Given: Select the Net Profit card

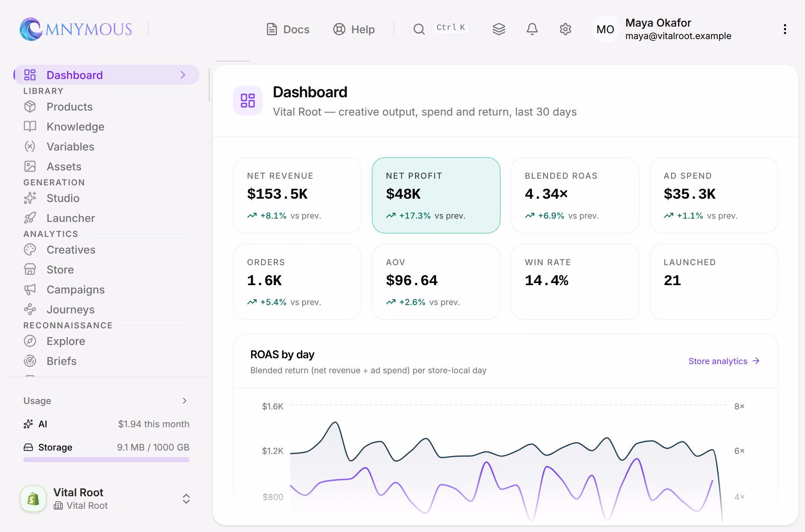Looking at the screenshot, I should tap(436, 195).
